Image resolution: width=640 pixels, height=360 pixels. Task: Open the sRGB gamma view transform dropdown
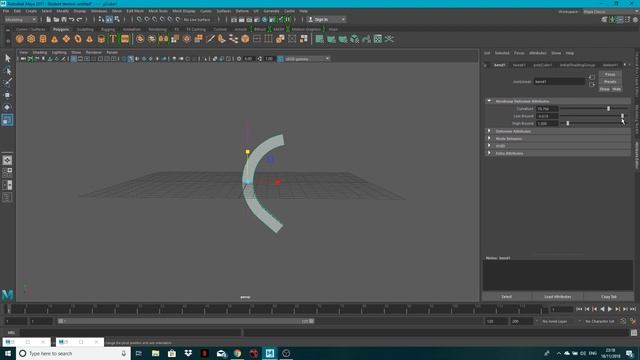click(x=307, y=59)
